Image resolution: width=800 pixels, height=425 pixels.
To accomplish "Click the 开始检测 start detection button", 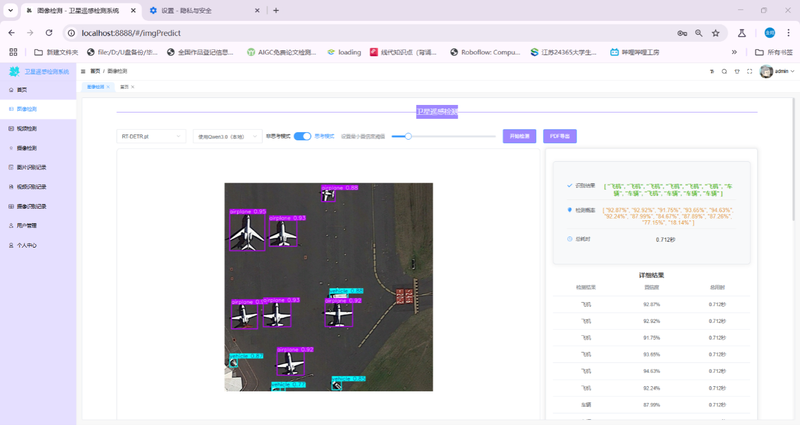I will [x=519, y=136].
